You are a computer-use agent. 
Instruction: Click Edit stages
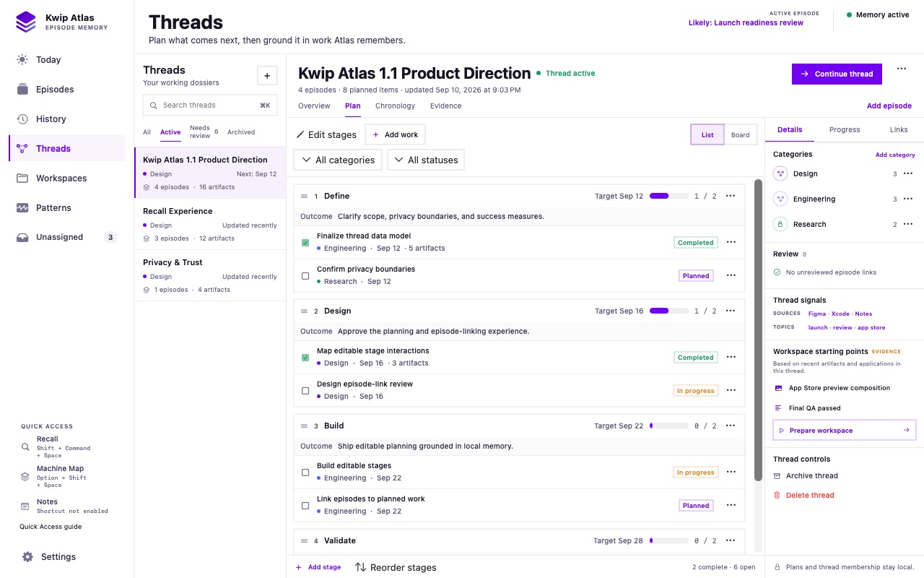tap(326, 134)
